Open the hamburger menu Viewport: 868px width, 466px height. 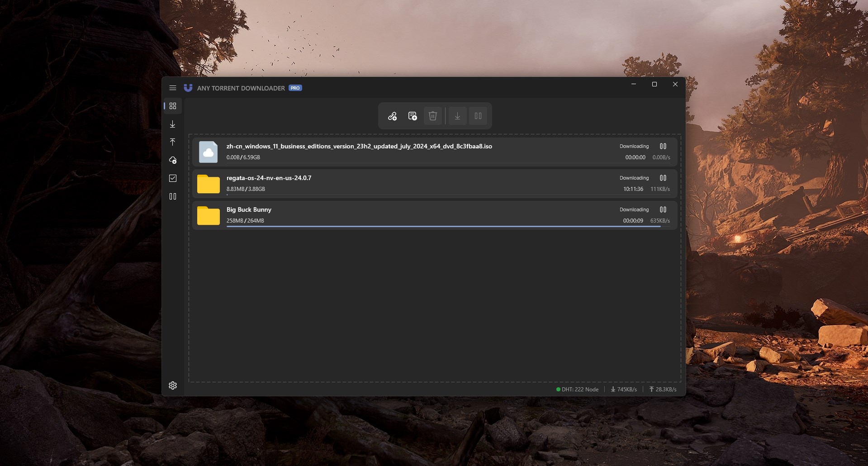coord(172,88)
